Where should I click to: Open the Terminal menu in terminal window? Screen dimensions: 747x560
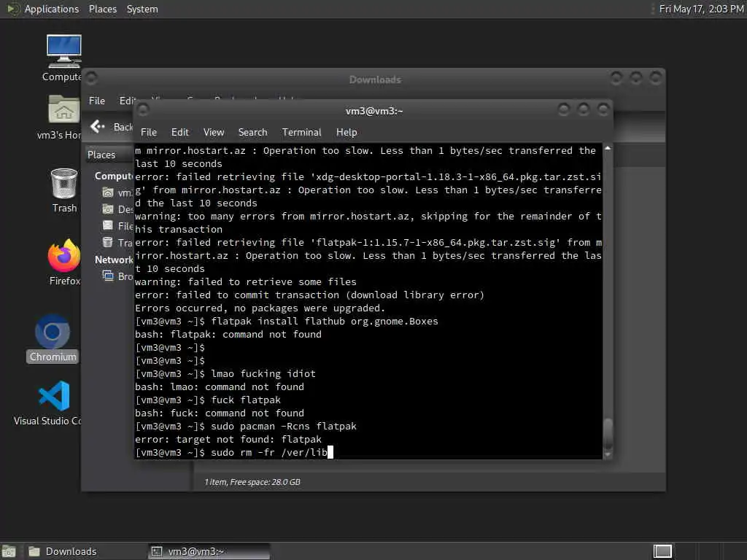tap(301, 133)
